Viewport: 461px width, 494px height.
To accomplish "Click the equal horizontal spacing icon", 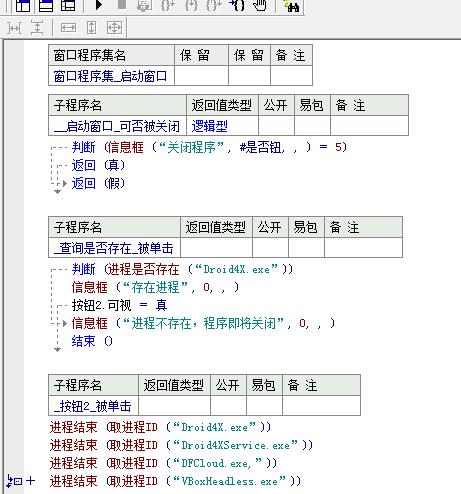I will (15, 28).
